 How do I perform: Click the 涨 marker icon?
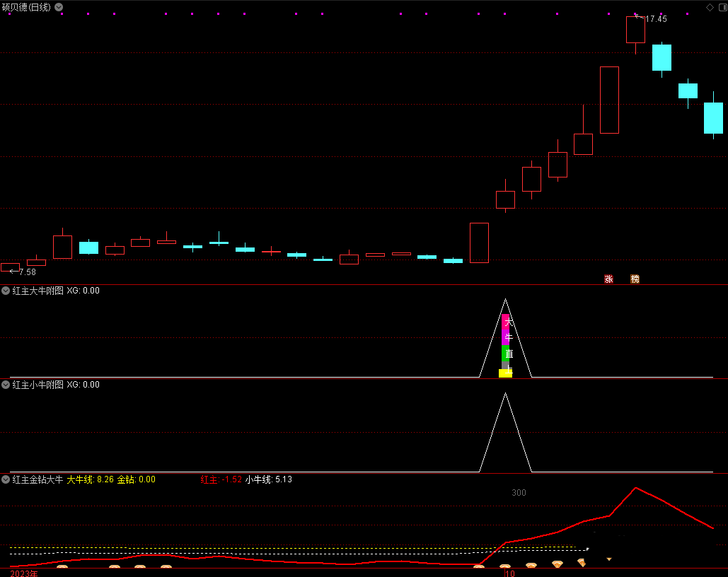click(x=608, y=279)
